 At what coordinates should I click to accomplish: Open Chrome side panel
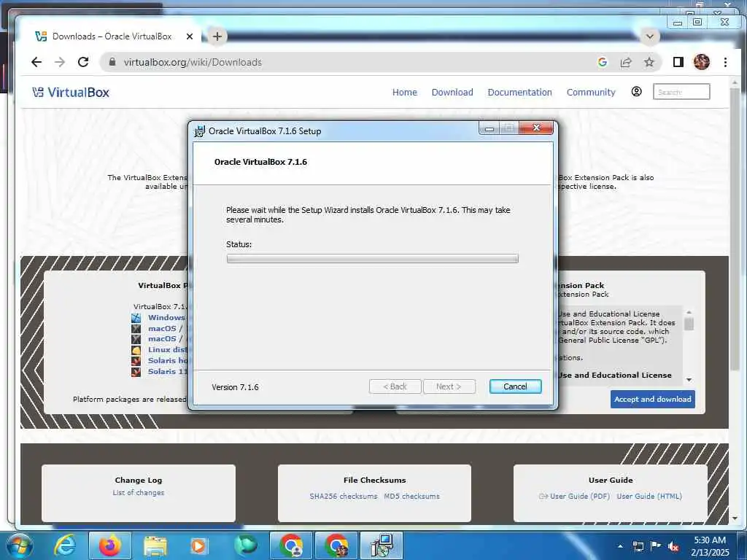click(678, 62)
